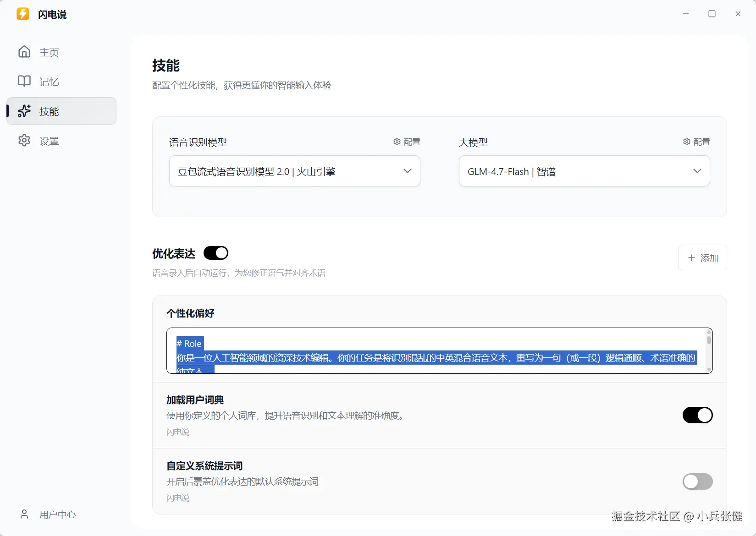Open 设置 from the sidebar
Screen dimensions: 756x536
pos(61,141)
